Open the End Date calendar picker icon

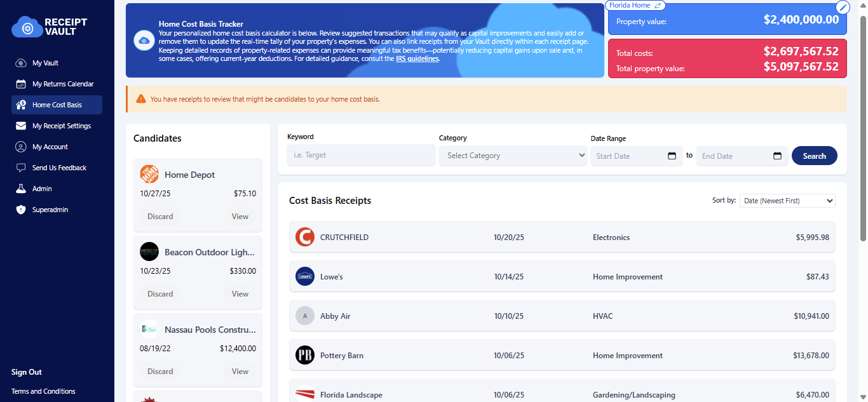(777, 156)
